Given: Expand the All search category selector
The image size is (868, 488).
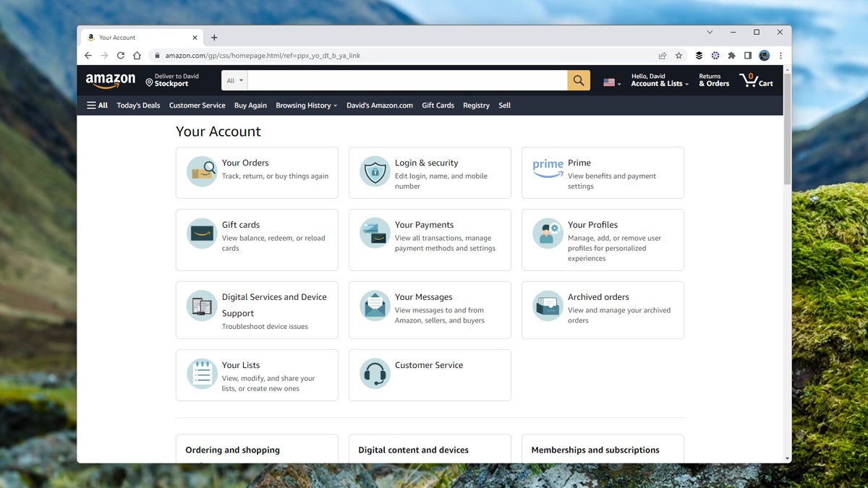Looking at the screenshot, I should [x=233, y=80].
